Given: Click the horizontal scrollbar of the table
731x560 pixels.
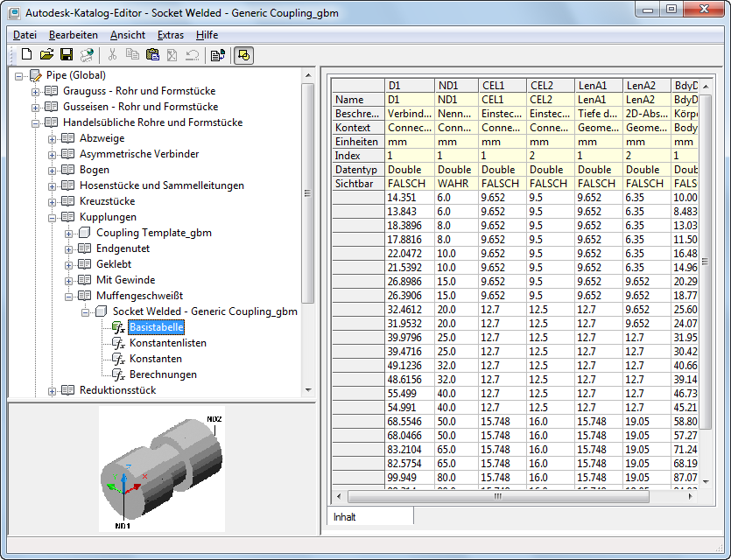Looking at the screenshot, I should tap(499, 496).
